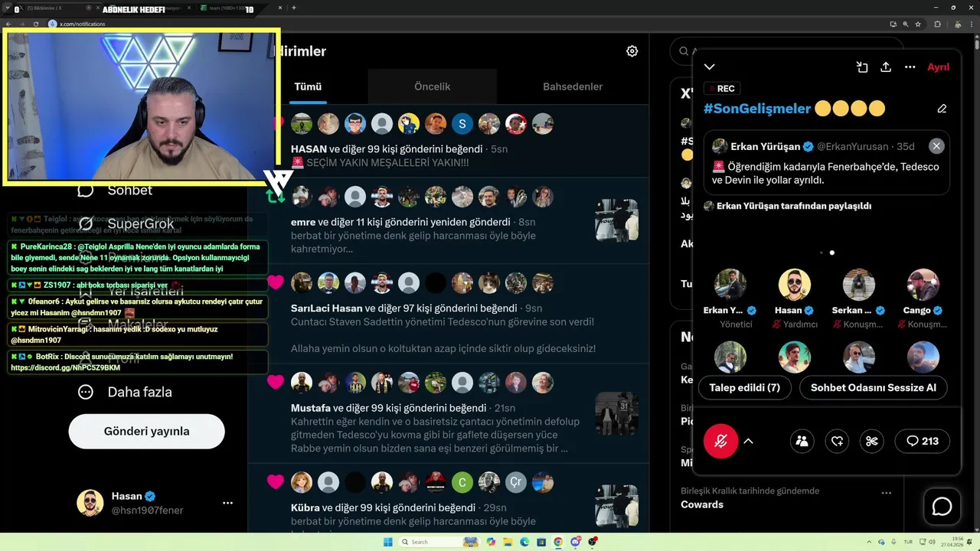This screenshot has height=551, width=980.
Task: Open thumbnail on Mustafa like notification
Action: coord(616,413)
